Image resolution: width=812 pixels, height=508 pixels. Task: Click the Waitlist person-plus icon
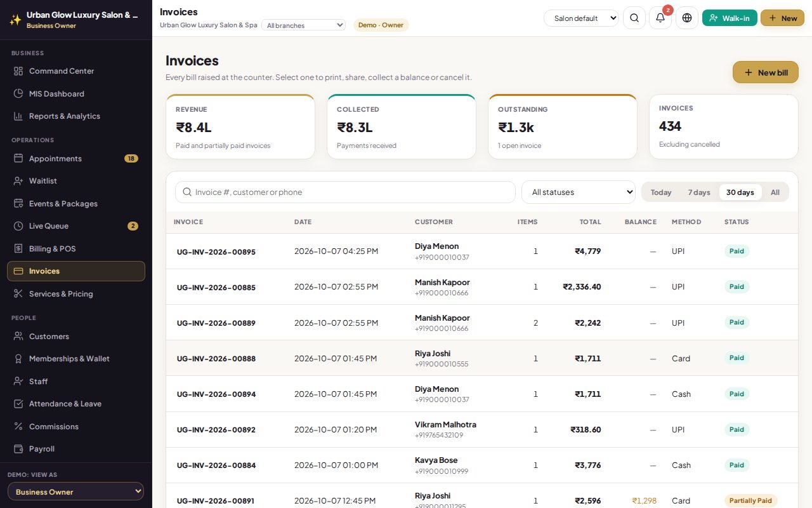point(18,181)
